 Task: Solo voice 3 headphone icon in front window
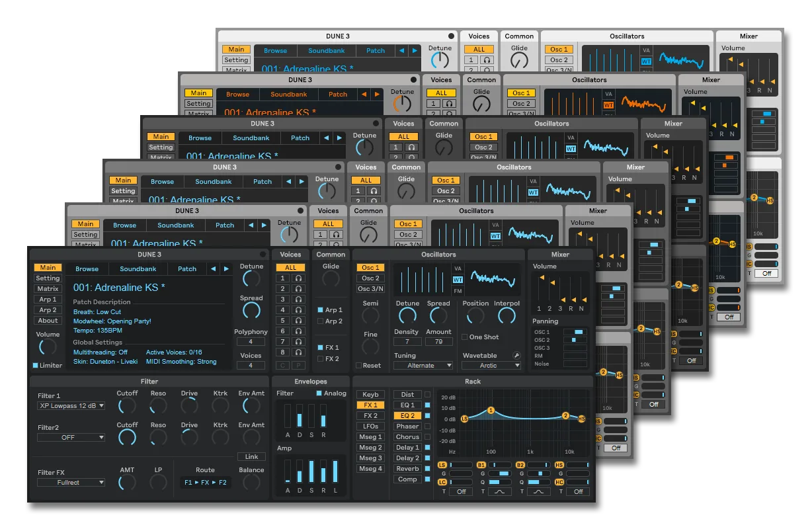coord(300,300)
